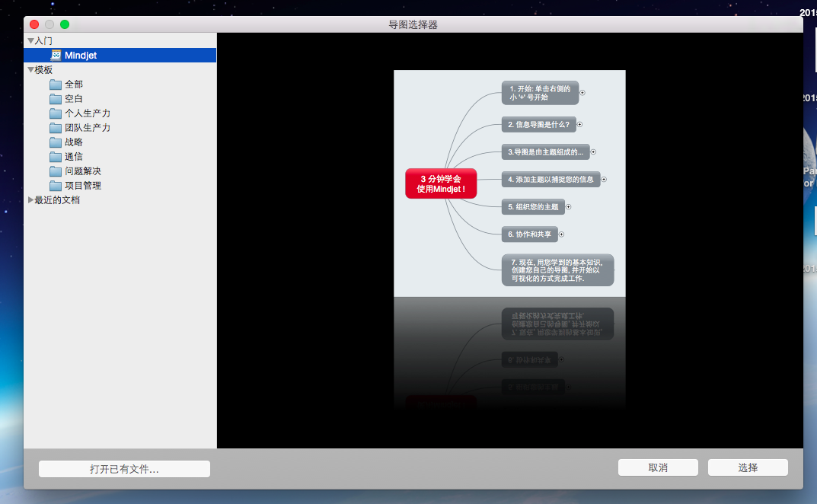Click the 空白 folder icon
Image resolution: width=817 pixels, height=504 pixels.
(56, 99)
